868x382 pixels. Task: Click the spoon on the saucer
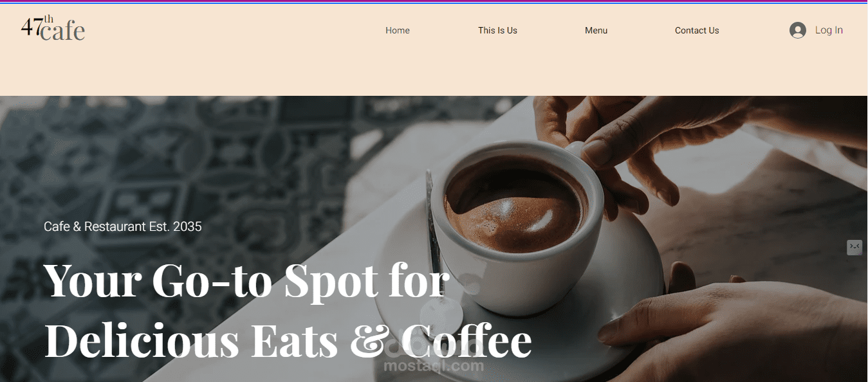point(439,257)
